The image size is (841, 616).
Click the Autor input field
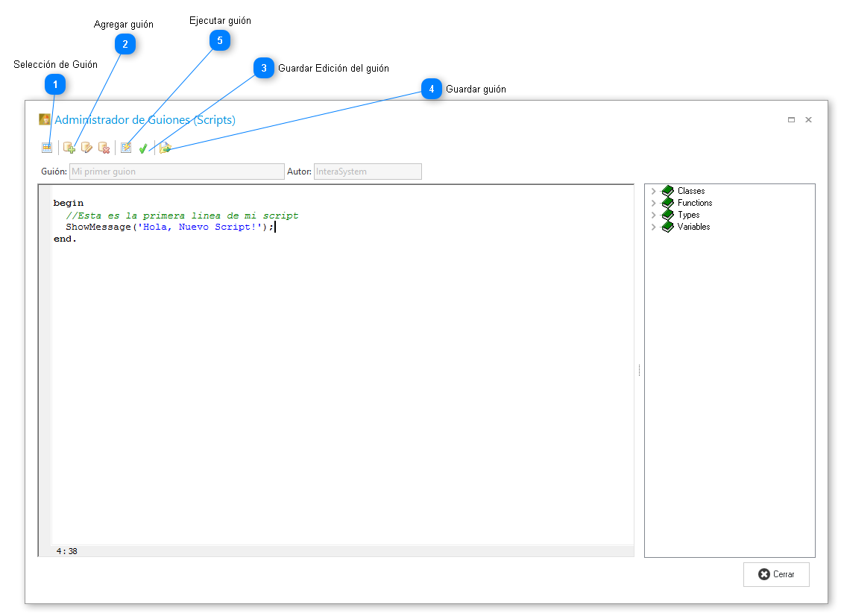tap(367, 172)
